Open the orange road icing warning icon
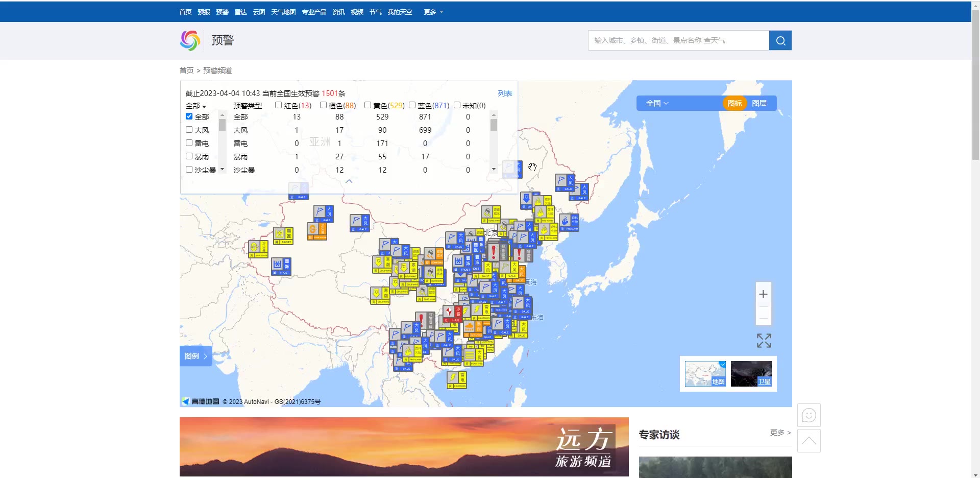Image resolution: width=980 pixels, height=478 pixels. coord(434,256)
